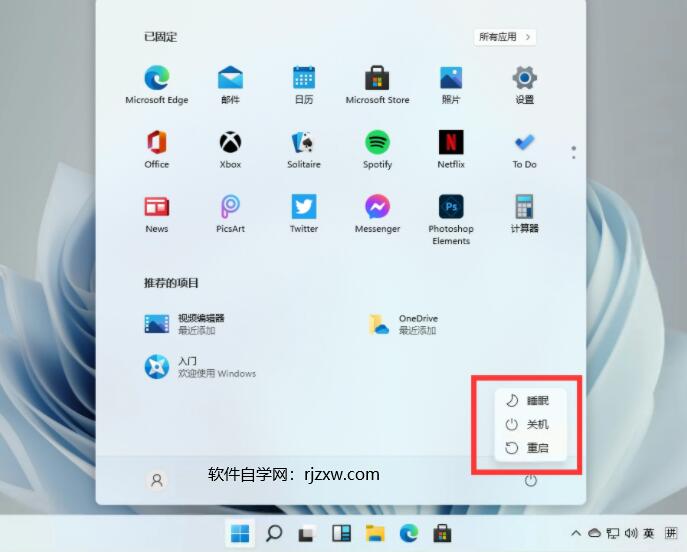The width and height of the screenshot is (687, 552).
Task: Open 入门 welcome to Windows item
Action: click(200, 367)
